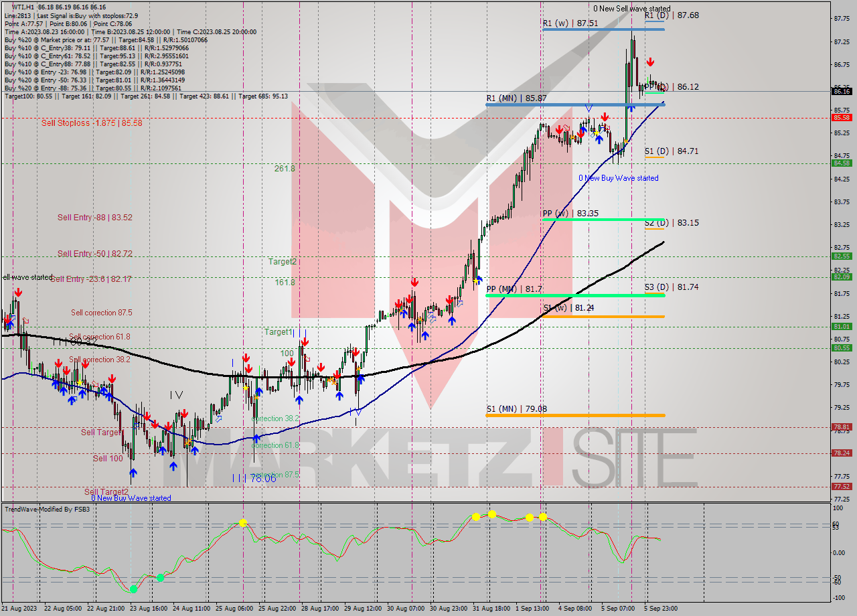Click the 'S2 (D) | 83.15' pivot label
The image size is (857, 616).
pos(672,222)
